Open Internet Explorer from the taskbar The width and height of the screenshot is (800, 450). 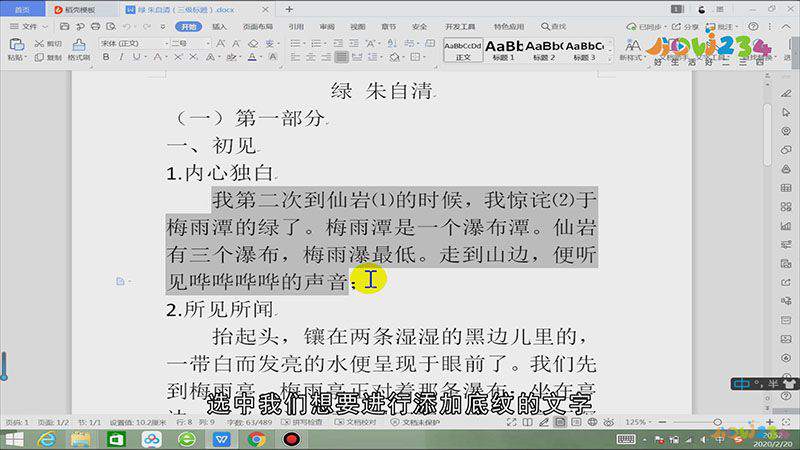[x=47, y=439]
